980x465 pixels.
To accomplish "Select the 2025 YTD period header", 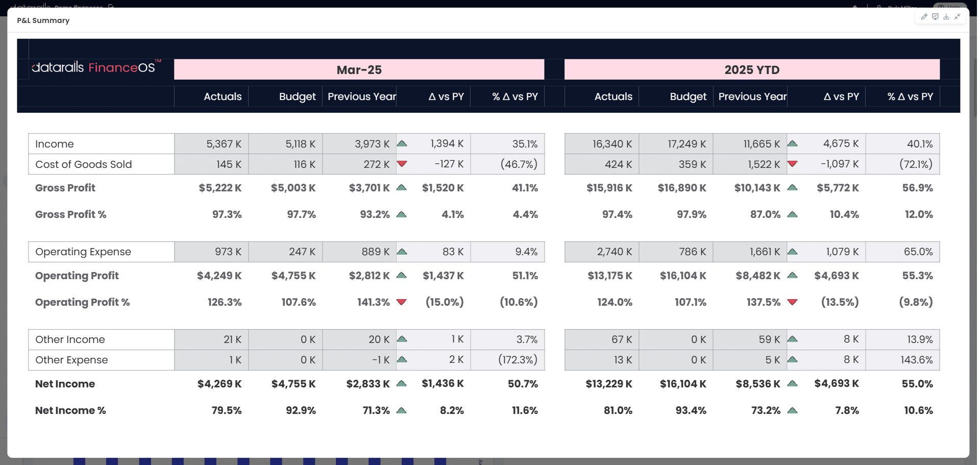I will tap(751, 70).
